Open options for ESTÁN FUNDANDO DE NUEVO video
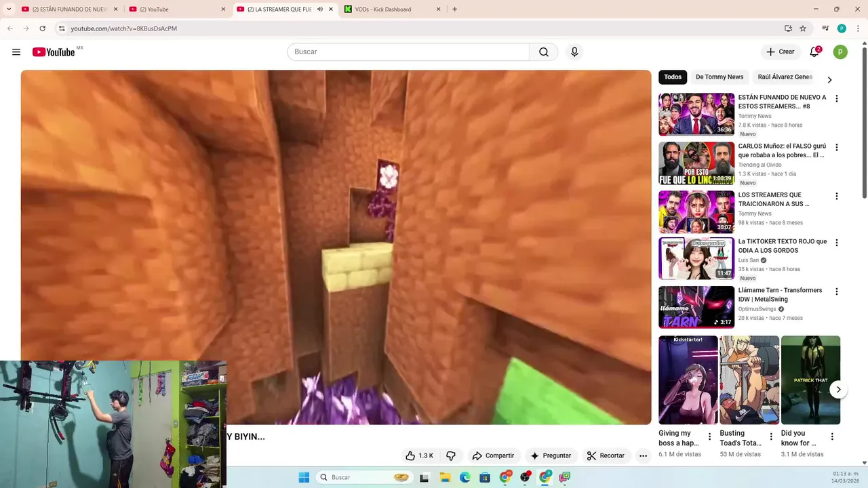This screenshot has width=868, height=488. pyautogui.click(x=836, y=98)
